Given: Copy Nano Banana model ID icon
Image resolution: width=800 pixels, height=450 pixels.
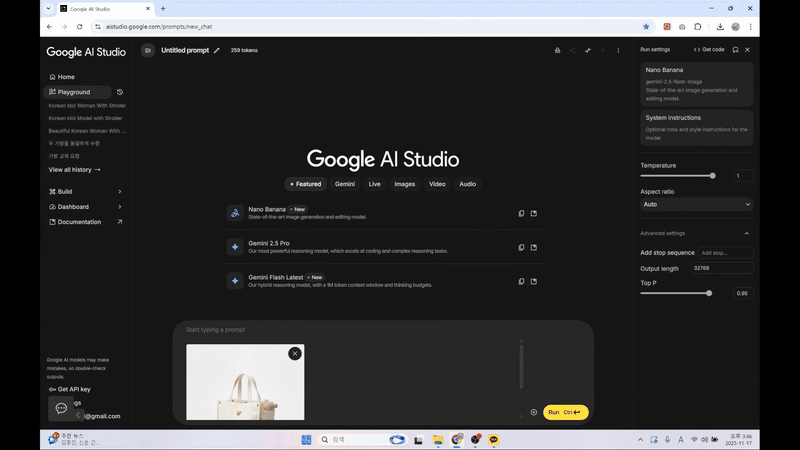Looking at the screenshot, I should 521,213.
